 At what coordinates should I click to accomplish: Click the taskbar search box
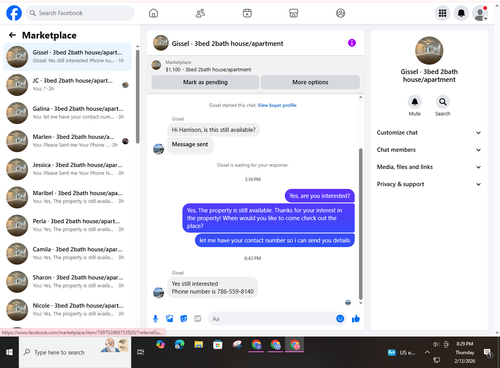click(x=75, y=352)
